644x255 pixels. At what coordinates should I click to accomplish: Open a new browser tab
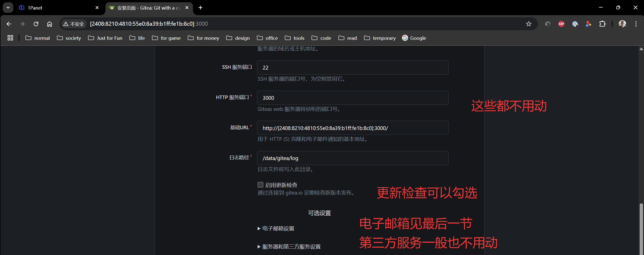[x=200, y=8]
